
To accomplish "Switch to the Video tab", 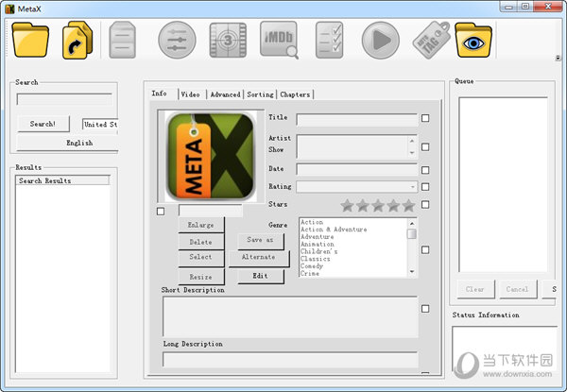I will click(191, 94).
